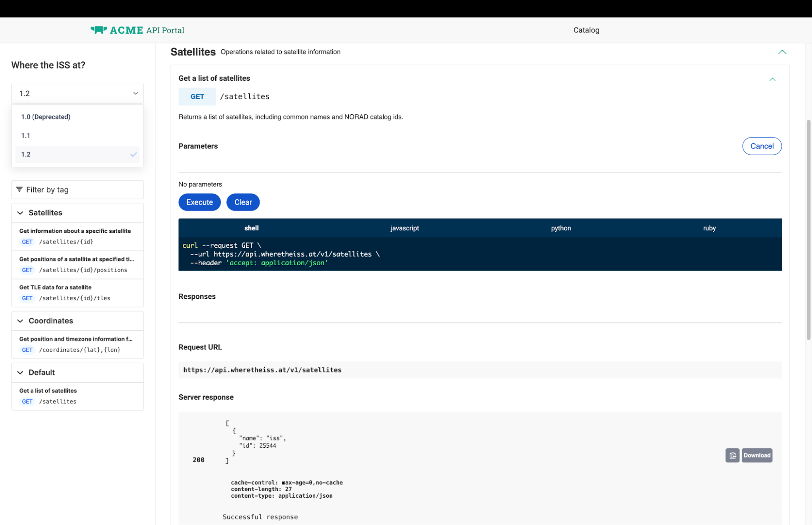The height and width of the screenshot is (525, 812).
Task: Click the Cancel button
Action: 762,146
